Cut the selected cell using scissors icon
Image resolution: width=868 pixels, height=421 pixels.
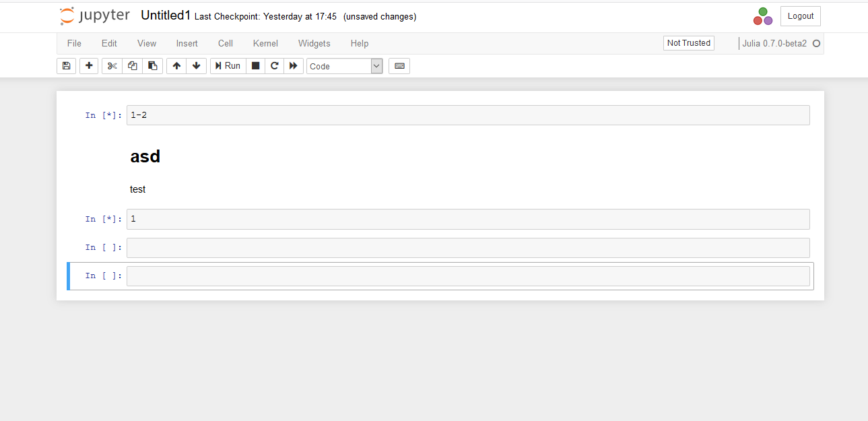111,65
